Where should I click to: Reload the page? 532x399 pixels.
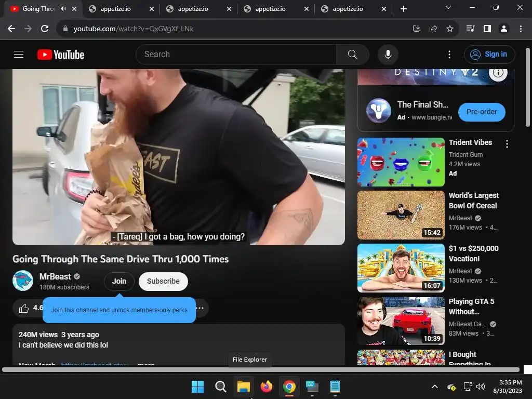(x=45, y=29)
